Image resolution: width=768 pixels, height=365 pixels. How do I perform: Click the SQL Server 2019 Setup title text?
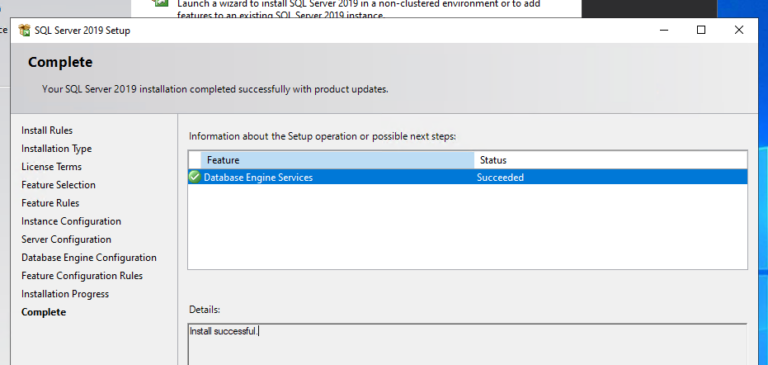click(x=82, y=30)
